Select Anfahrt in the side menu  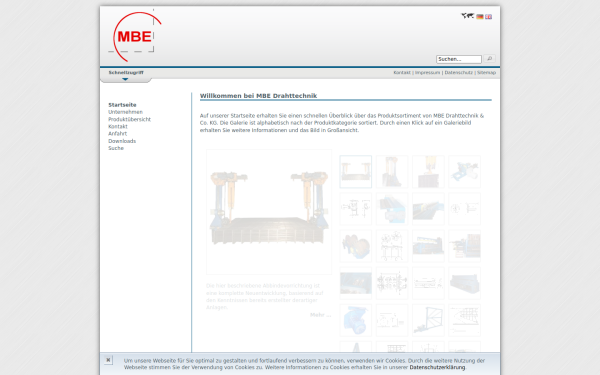coord(117,134)
